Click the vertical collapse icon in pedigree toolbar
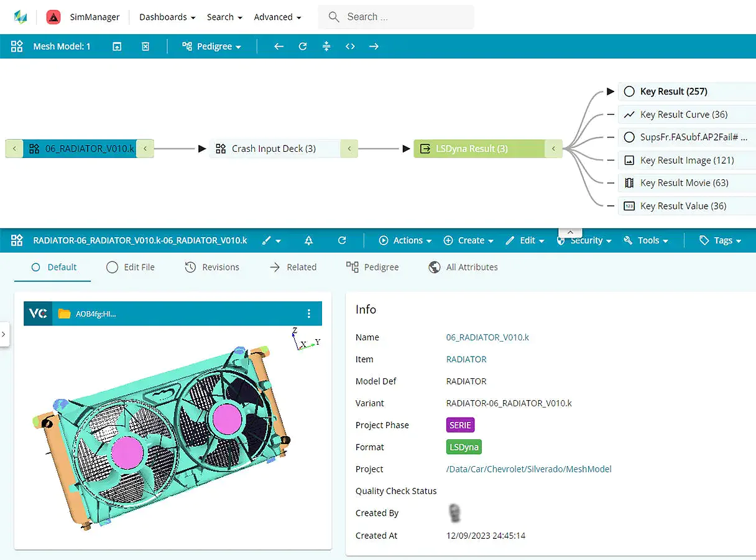The image size is (756, 560). (x=326, y=47)
